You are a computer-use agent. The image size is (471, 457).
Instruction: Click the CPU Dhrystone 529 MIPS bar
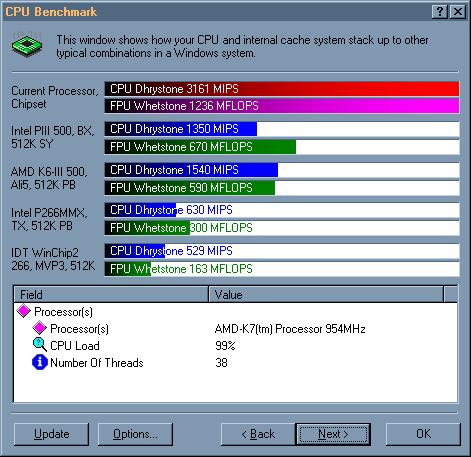tap(282, 251)
